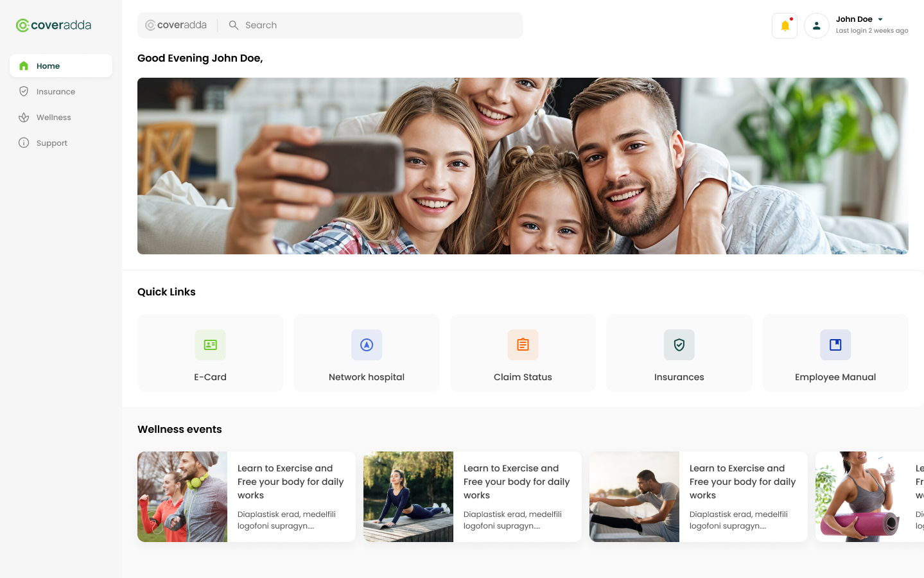Open the Insurances quick link label

(679, 377)
